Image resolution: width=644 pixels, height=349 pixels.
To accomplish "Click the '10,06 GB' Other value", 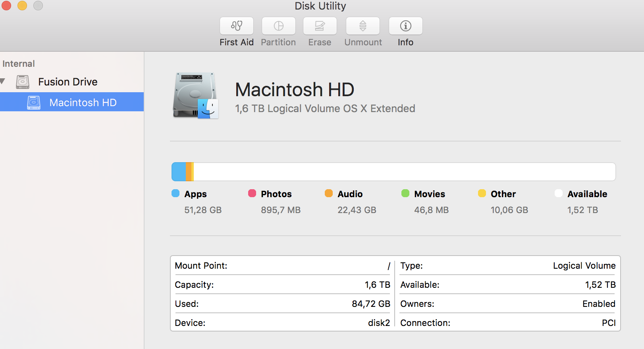I will [x=509, y=210].
